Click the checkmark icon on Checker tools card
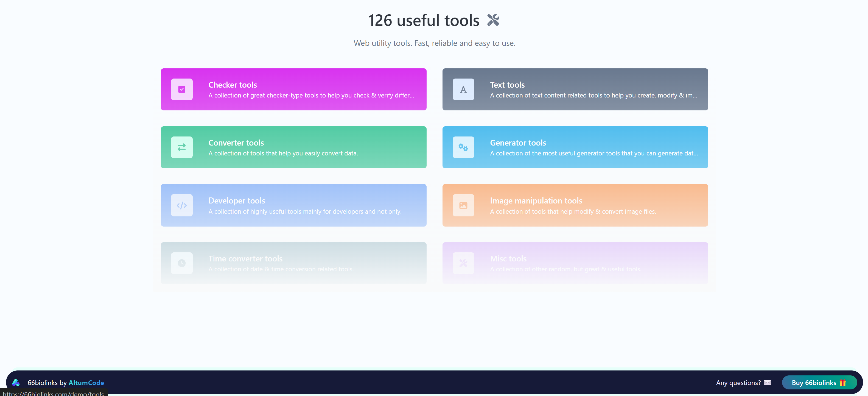This screenshot has height=396, width=868. (182, 89)
